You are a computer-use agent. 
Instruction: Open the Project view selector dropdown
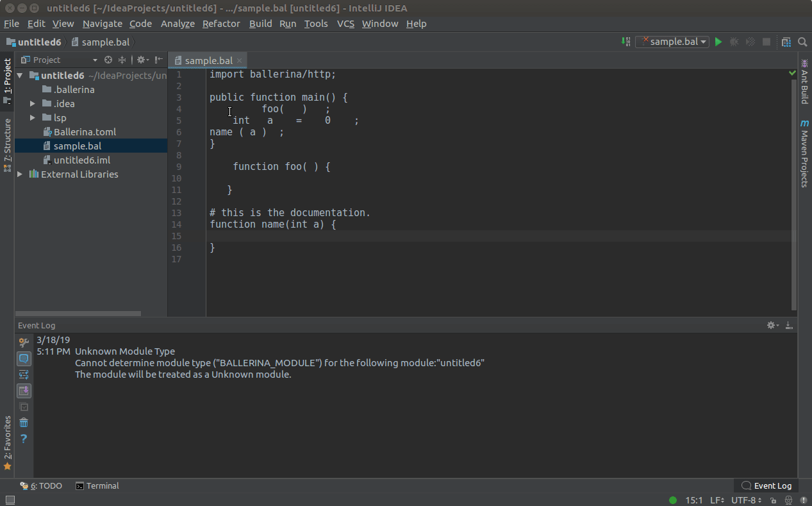(59, 60)
